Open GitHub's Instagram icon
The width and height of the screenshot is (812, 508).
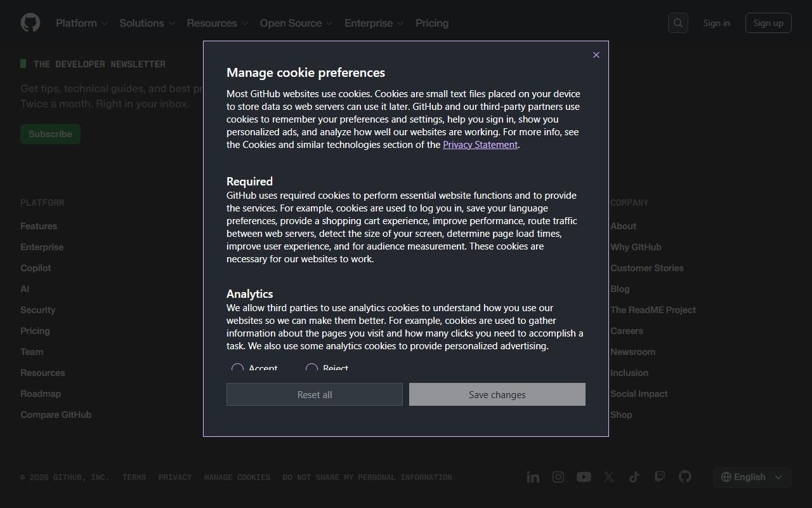(558, 477)
